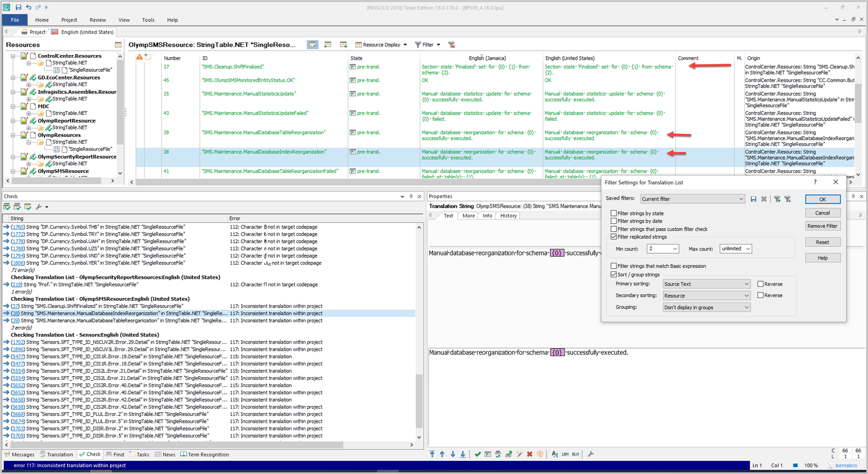This screenshot has width=868, height=474.
Task: Click the Remove filter icon with red X
Action: [451, 44]
